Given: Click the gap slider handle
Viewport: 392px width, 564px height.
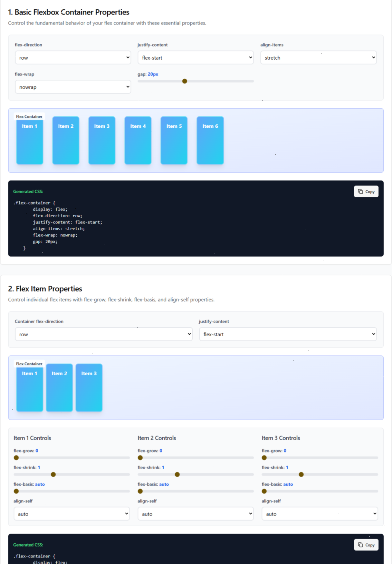Looking at the screenshot, I should (x=185, y=81).
